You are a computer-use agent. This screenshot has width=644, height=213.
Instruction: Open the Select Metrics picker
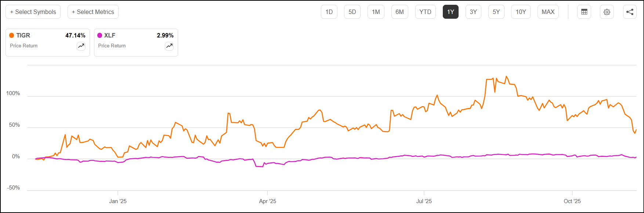coord(93,12)
